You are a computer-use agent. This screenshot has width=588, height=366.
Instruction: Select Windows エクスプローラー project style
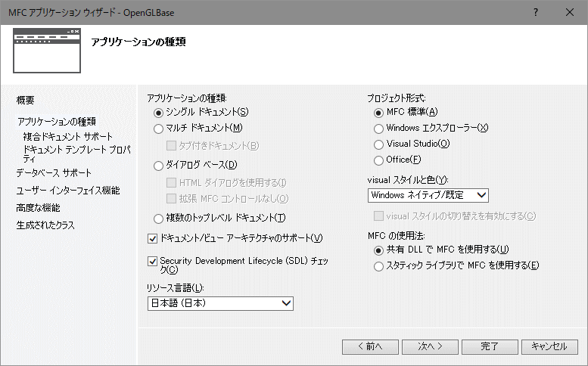point(378,129)
